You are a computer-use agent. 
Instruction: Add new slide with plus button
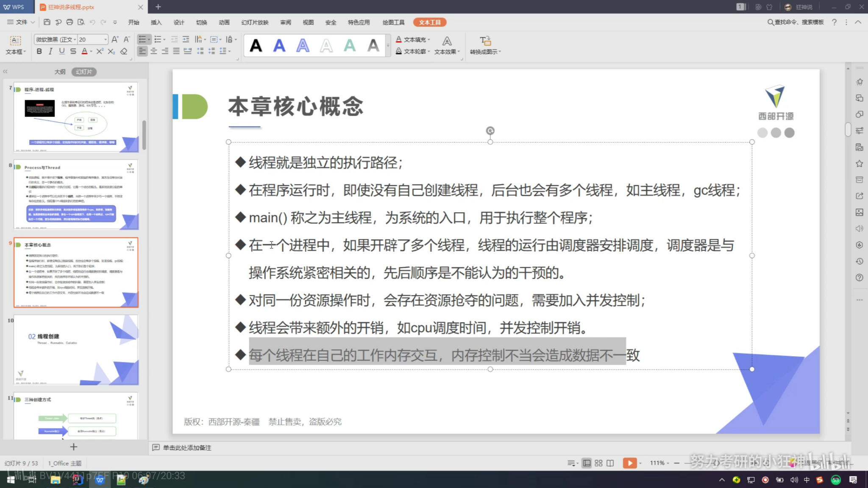point(74,447)
